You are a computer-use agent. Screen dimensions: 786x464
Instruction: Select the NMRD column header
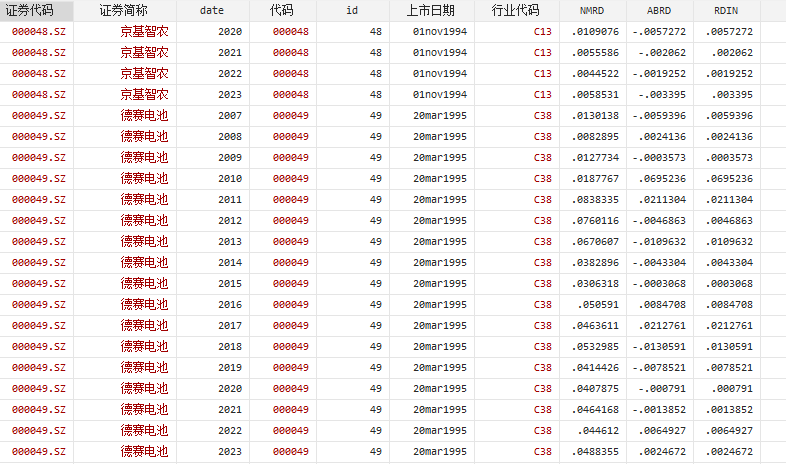(x=592, y=11)
